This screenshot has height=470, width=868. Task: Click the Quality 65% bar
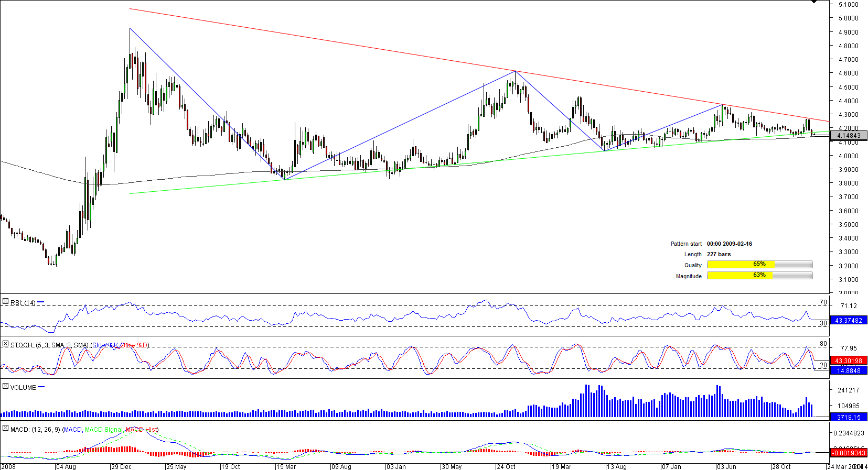(x=759, y=265)
